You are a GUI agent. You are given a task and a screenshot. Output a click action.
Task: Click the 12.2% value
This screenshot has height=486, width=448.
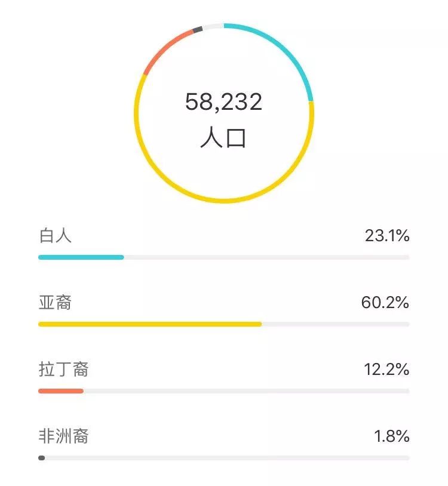386,369
